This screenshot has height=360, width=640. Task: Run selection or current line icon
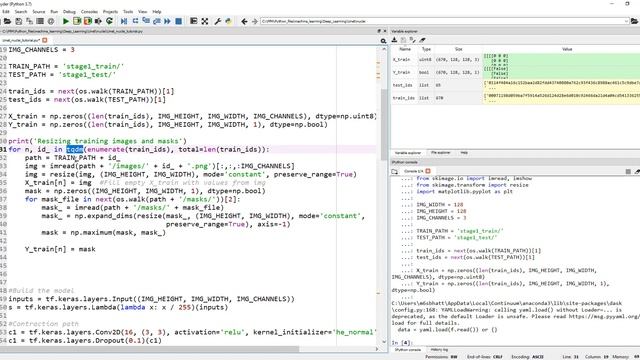(98, 21)
